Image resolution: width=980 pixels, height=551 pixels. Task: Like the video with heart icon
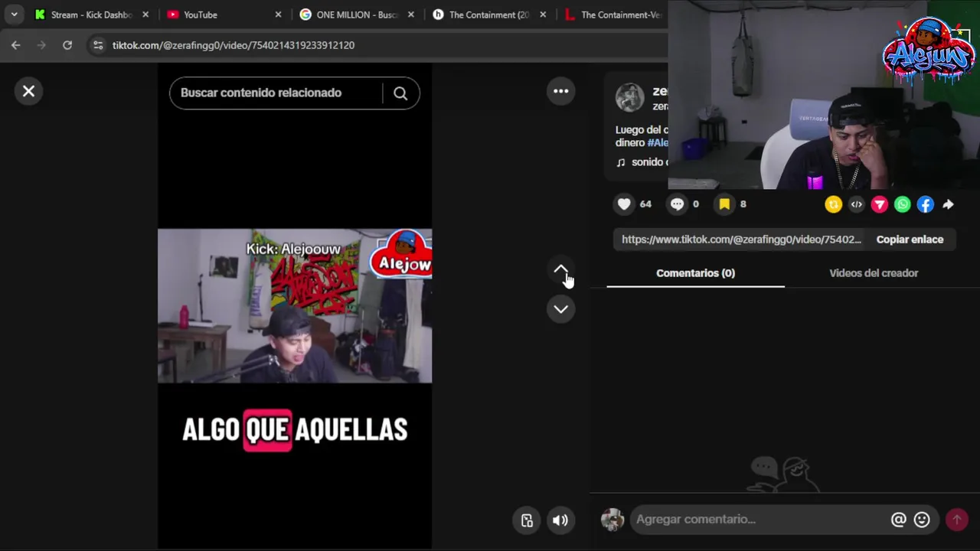[x=624, y=204]
